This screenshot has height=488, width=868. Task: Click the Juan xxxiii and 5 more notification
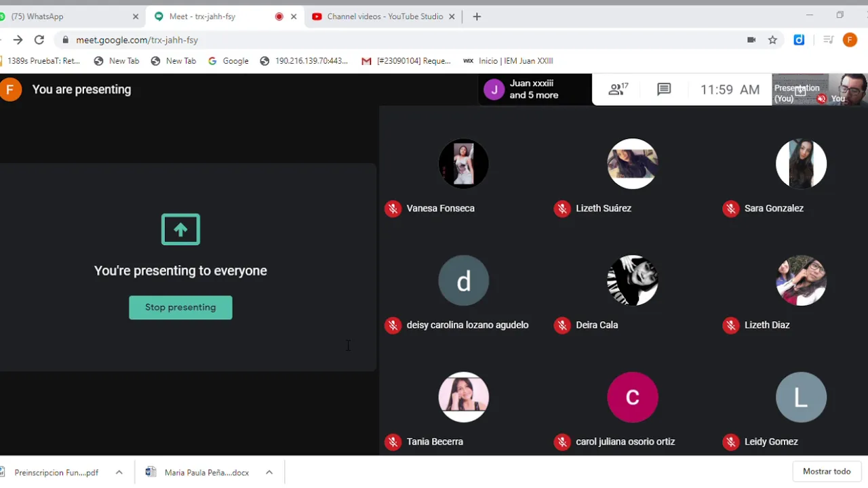pos(535,89)
